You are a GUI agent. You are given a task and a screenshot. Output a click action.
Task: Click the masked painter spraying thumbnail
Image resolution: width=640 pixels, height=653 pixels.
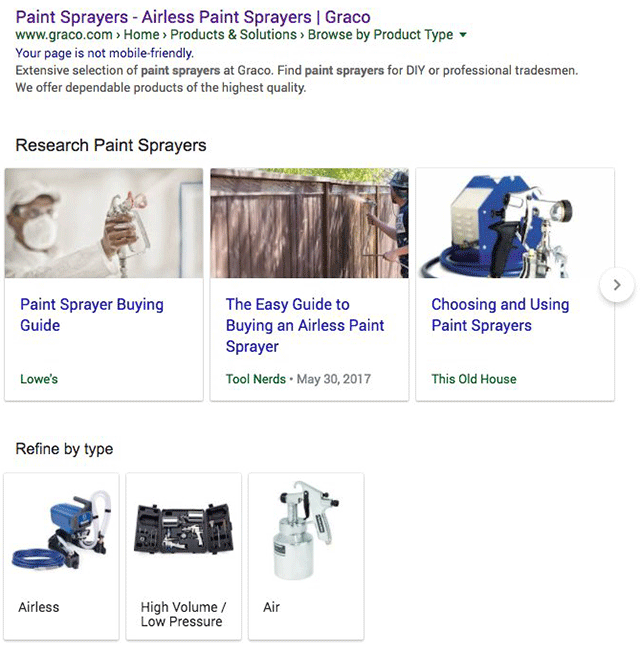pyautogui.click(x=104, y=223)
